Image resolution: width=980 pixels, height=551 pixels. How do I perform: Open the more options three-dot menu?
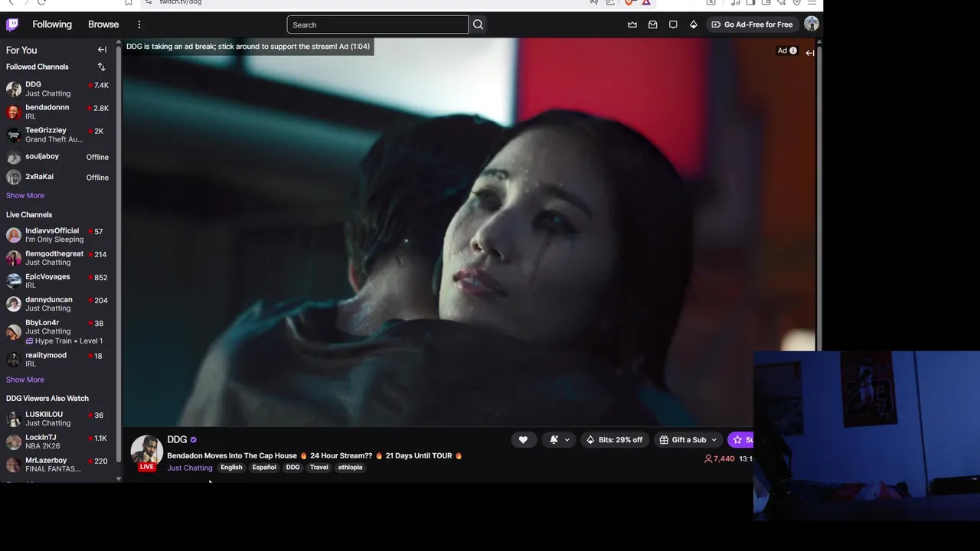pyautogui.click(x=139, y=24)
